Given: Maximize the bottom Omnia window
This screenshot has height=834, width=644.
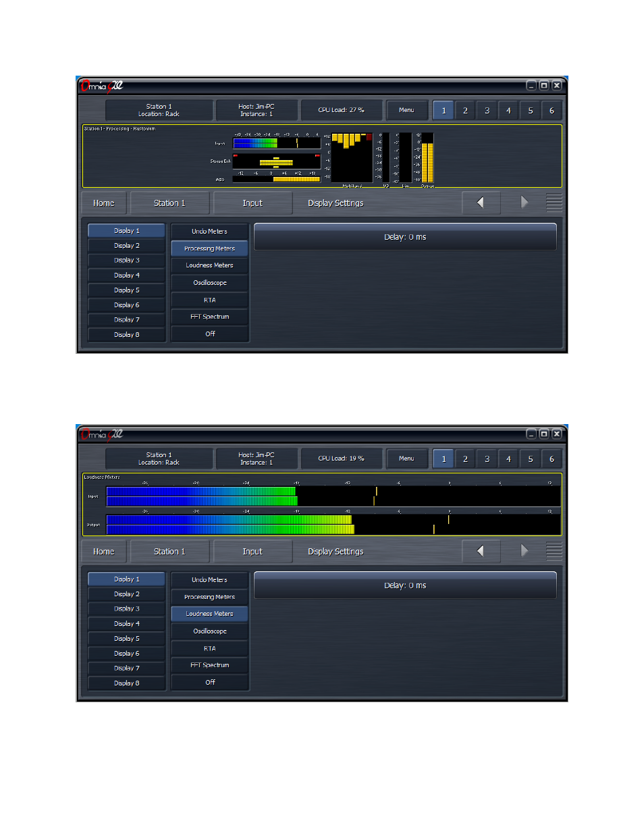Looking at the screenshot, I should [x=544, y=434].
